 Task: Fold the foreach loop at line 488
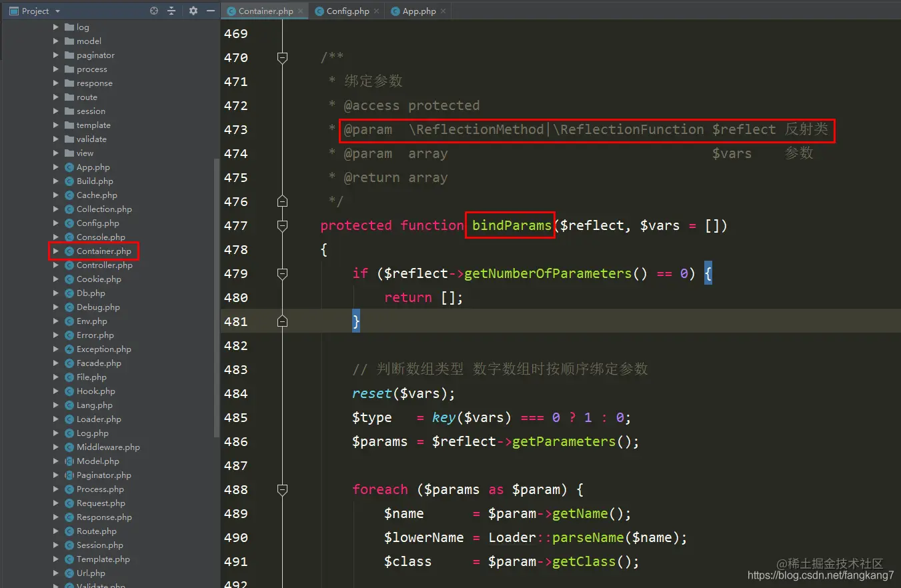[x=282, y=490]
